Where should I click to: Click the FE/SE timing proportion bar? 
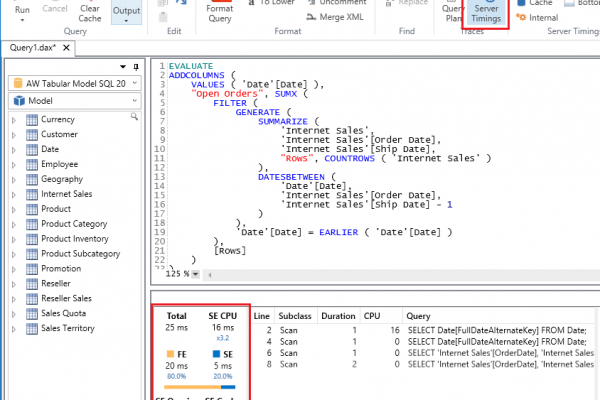pyautogui.click(x=199, y=387)
